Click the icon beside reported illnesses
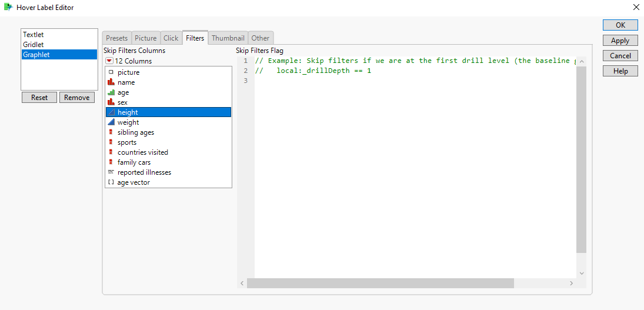This screenshot has width=644, height=310. pyautogui.click(x=111, y=172)
